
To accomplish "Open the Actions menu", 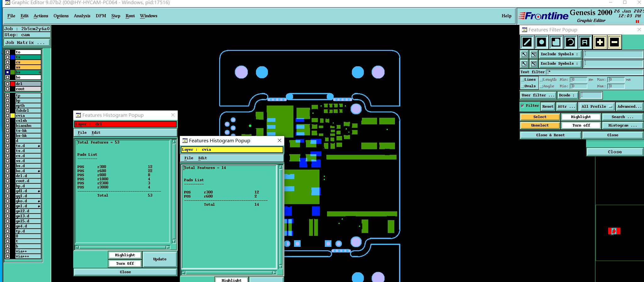I will [41, 16].
